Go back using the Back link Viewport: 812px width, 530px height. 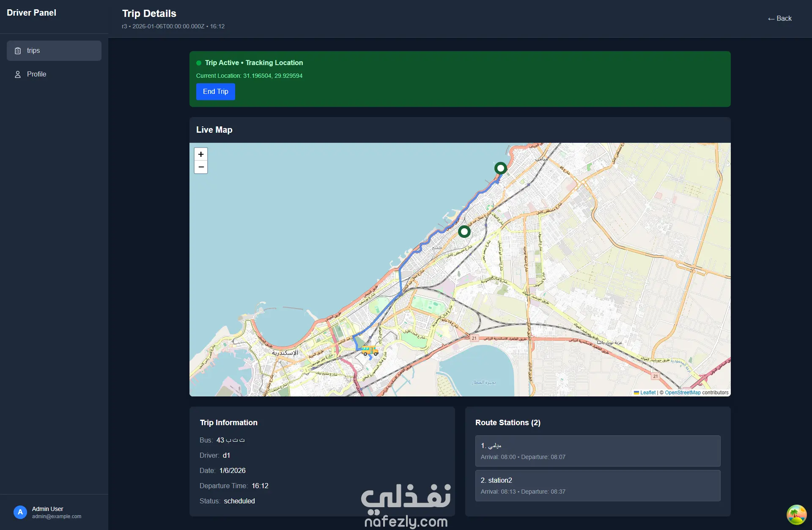point(779,19)
